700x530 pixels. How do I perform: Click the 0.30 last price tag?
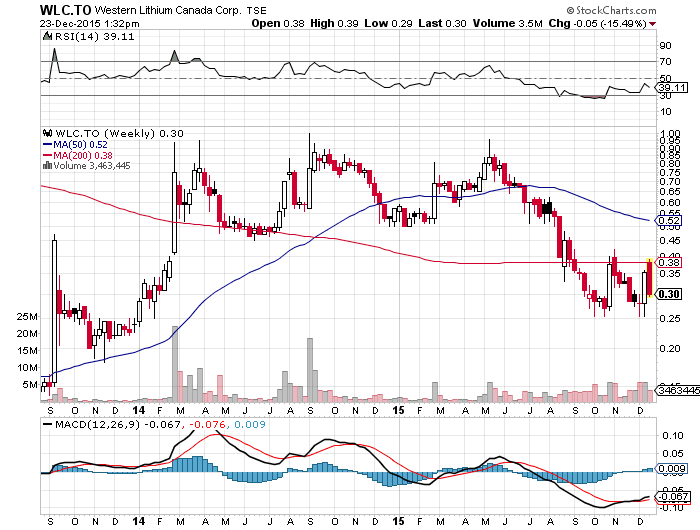pyautogui.click(x=670, y=294)
